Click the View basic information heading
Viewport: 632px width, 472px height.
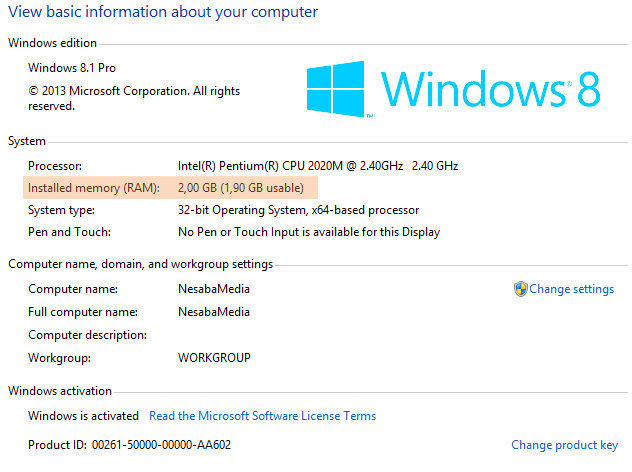[x=163, y=12]
